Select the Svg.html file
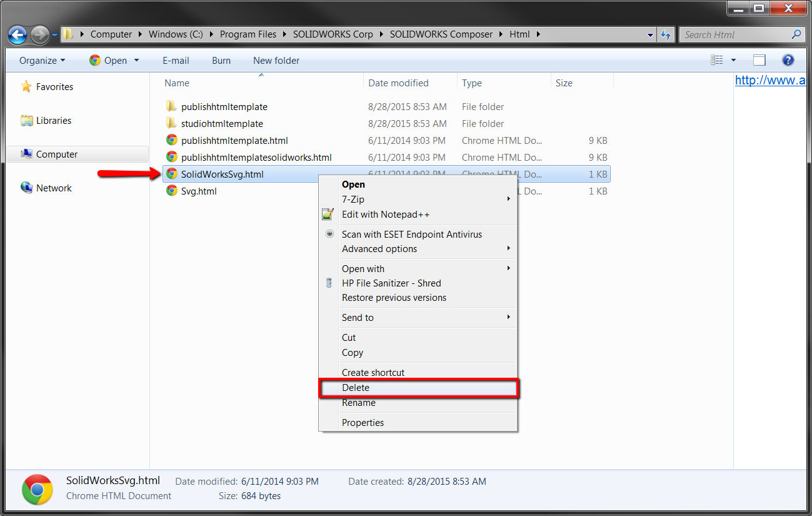 click(x=199, y=191)
